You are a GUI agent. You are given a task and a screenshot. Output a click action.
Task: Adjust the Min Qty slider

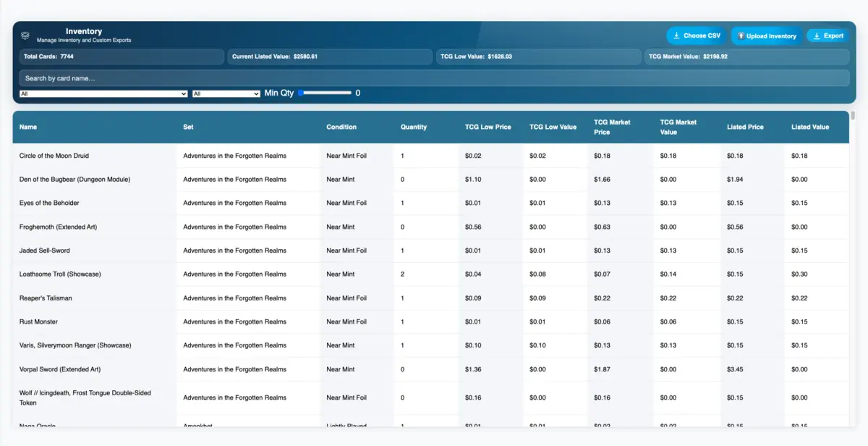pyautogui.click(x=325, y=93)
